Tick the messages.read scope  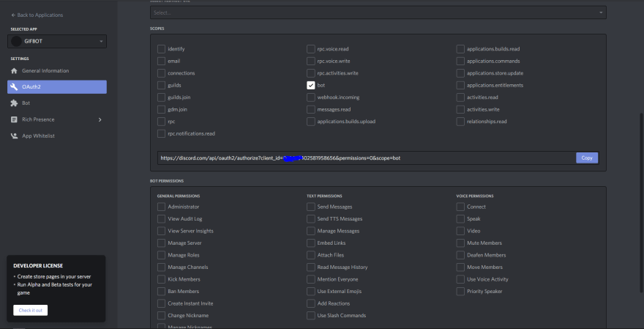pyautogui.click(x=310, y=109)
